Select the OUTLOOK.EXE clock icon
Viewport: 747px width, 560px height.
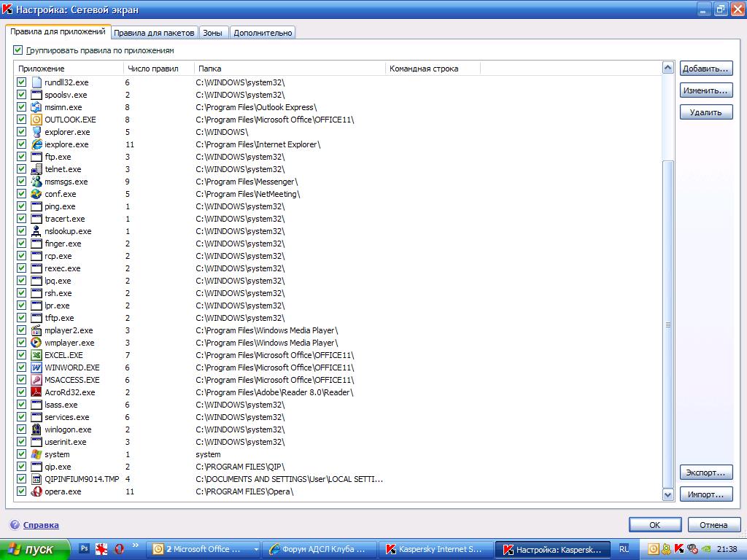(36, 120)
